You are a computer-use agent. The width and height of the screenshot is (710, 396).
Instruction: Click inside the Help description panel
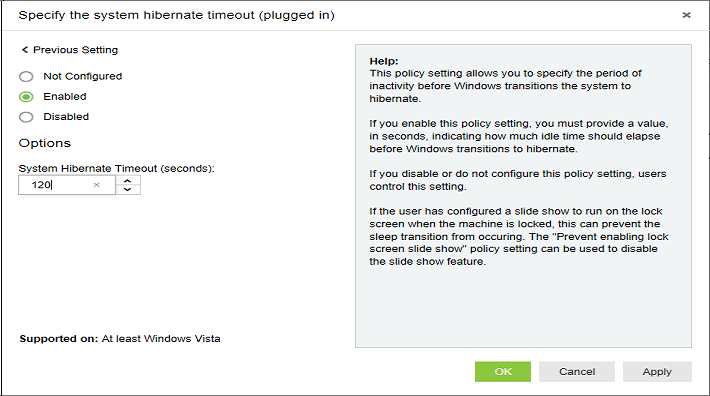pos(523,196)
